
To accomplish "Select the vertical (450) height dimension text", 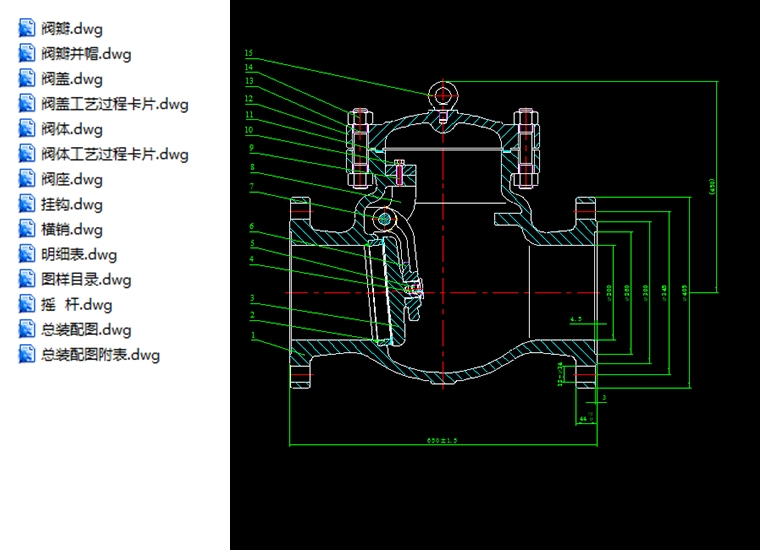I will 712,186.
